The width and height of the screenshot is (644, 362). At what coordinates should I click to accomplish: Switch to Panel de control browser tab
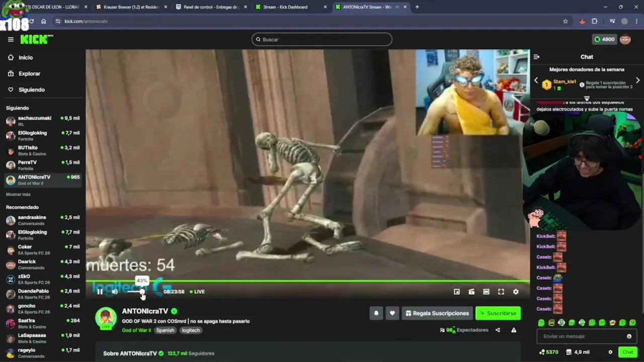coord(210,7)
